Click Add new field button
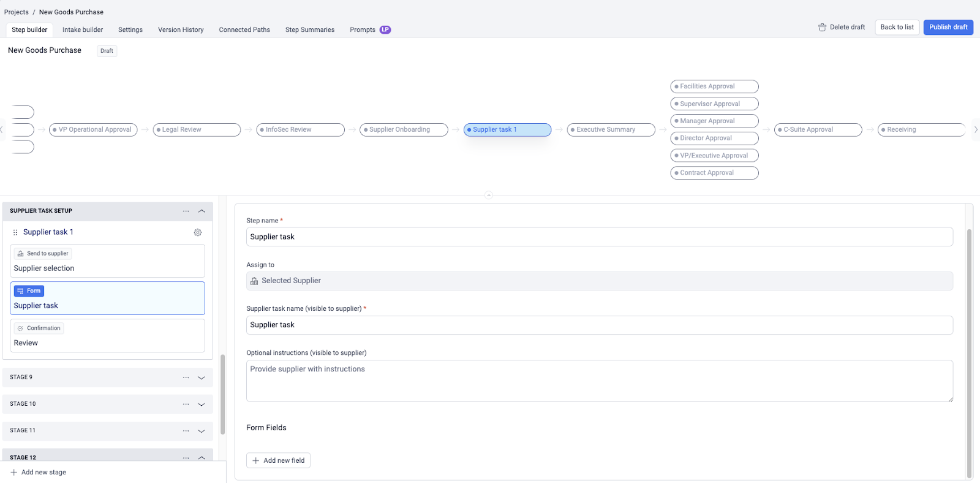 tap(278, 460)
